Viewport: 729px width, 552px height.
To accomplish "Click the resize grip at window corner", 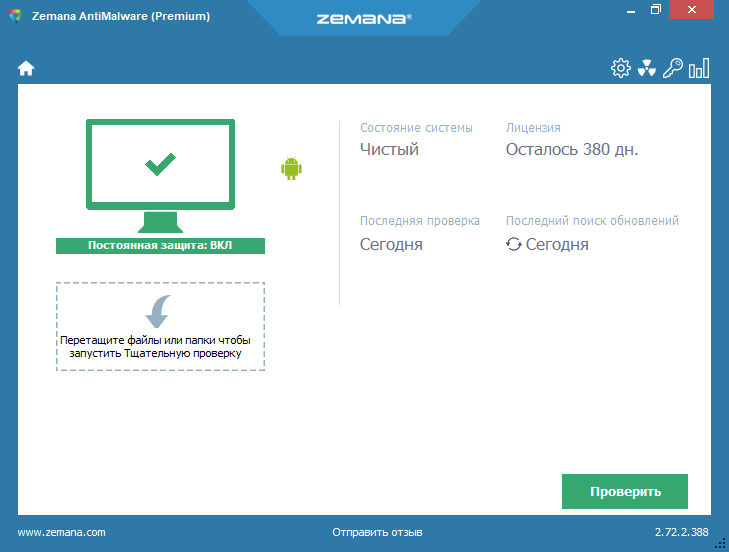I will (721, 545).
